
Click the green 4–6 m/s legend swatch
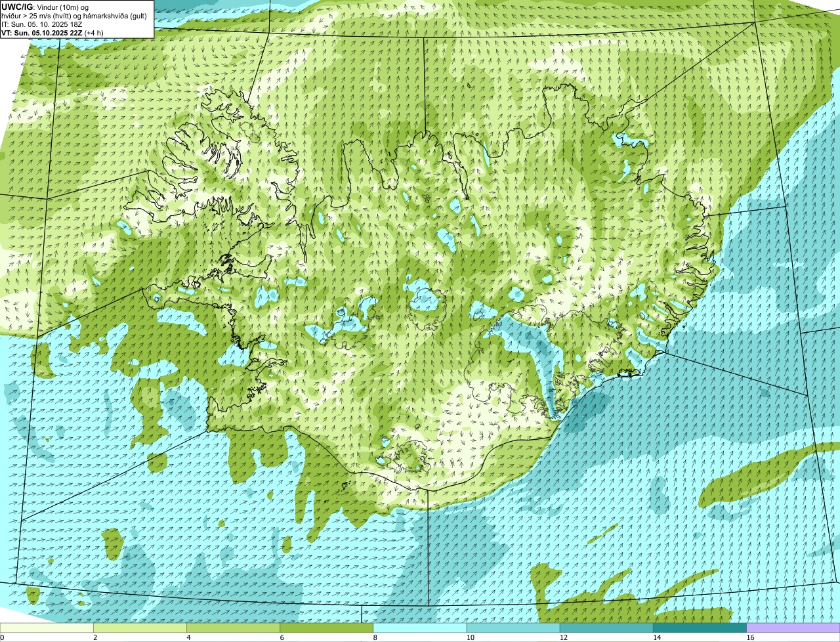tap(234, 628)
